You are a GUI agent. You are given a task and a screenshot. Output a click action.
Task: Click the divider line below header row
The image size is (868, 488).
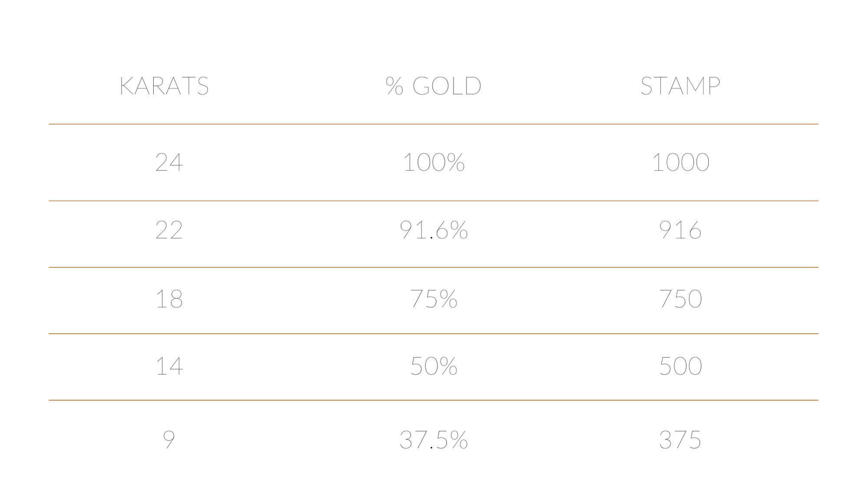click(434, 124)
